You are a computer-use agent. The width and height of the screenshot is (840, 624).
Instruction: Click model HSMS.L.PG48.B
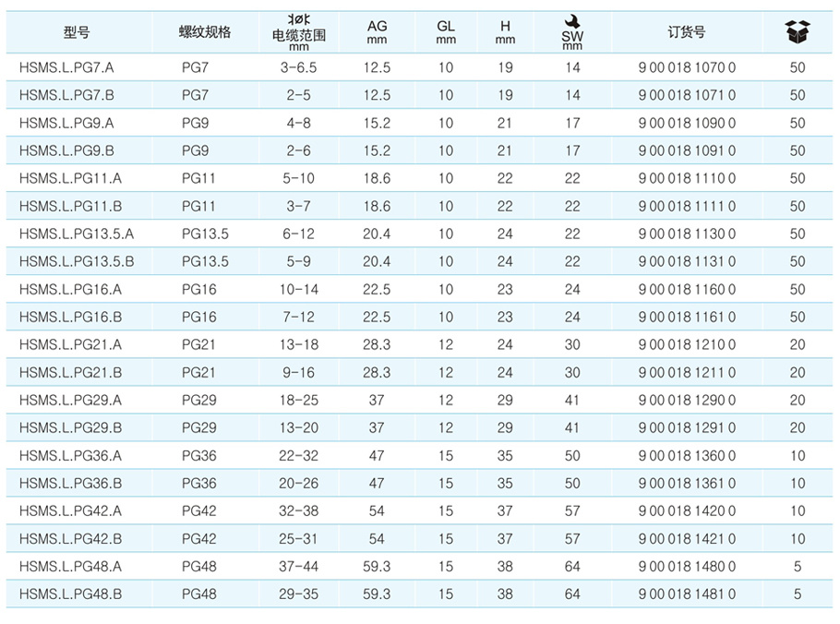click(70, 594)
